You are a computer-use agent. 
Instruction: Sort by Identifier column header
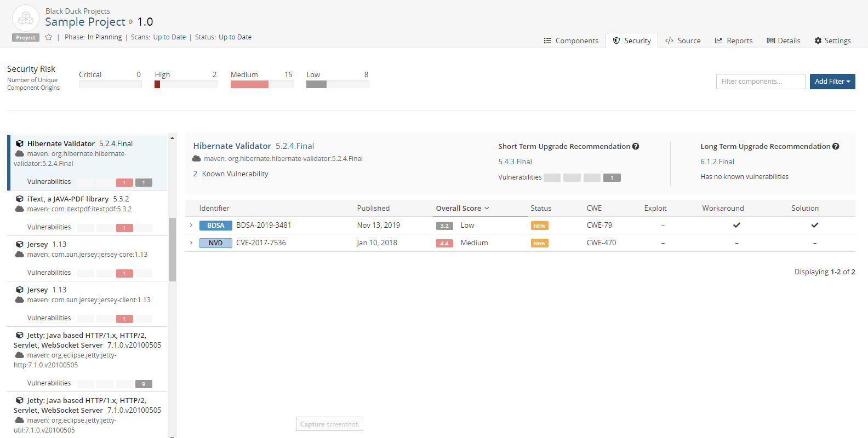(214, 208)
